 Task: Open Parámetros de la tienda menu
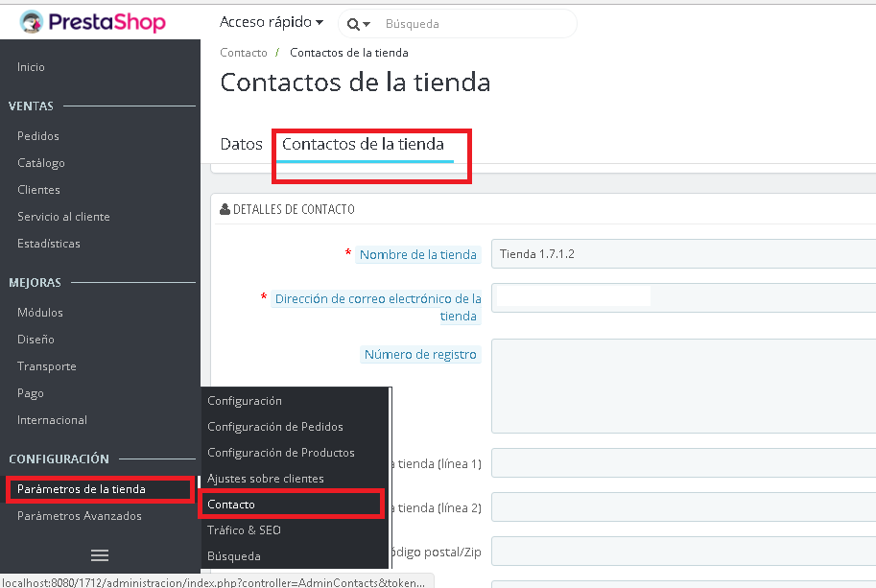pyautogui.click(x=82, y=489)
